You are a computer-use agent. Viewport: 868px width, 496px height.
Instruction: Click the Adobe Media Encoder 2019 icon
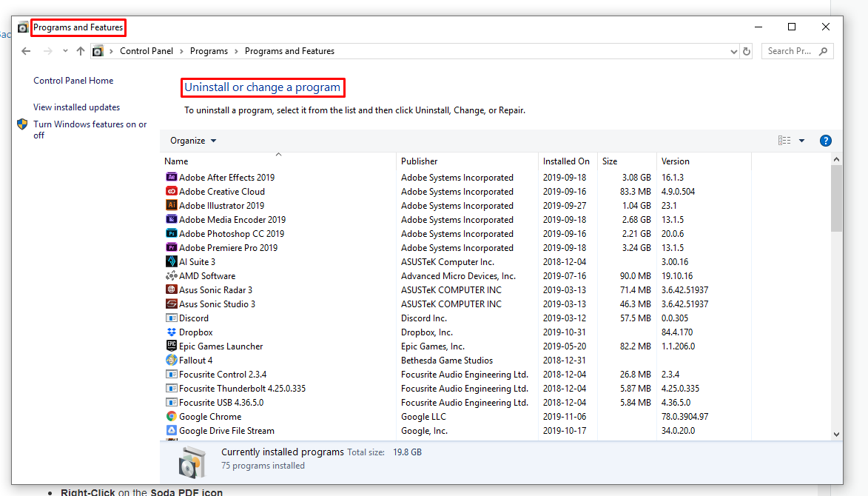pos(172,219)
